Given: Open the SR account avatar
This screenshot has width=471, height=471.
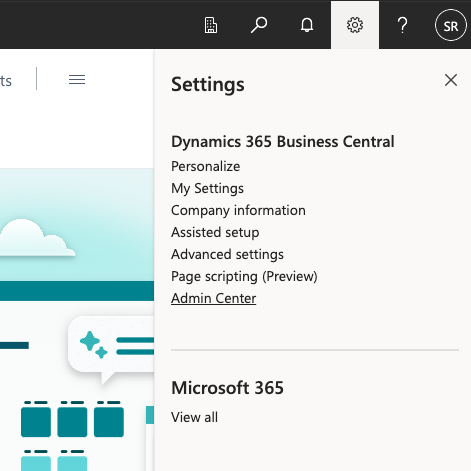Looking at the screenshot, I should pyautogui.click(x=451, y=25).
